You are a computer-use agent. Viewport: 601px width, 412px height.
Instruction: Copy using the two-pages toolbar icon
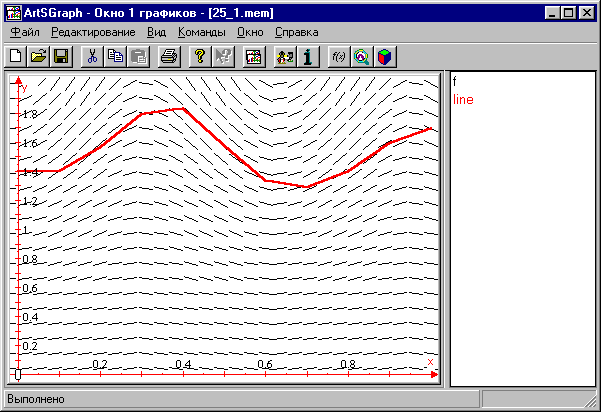click(x=114, y=56)
